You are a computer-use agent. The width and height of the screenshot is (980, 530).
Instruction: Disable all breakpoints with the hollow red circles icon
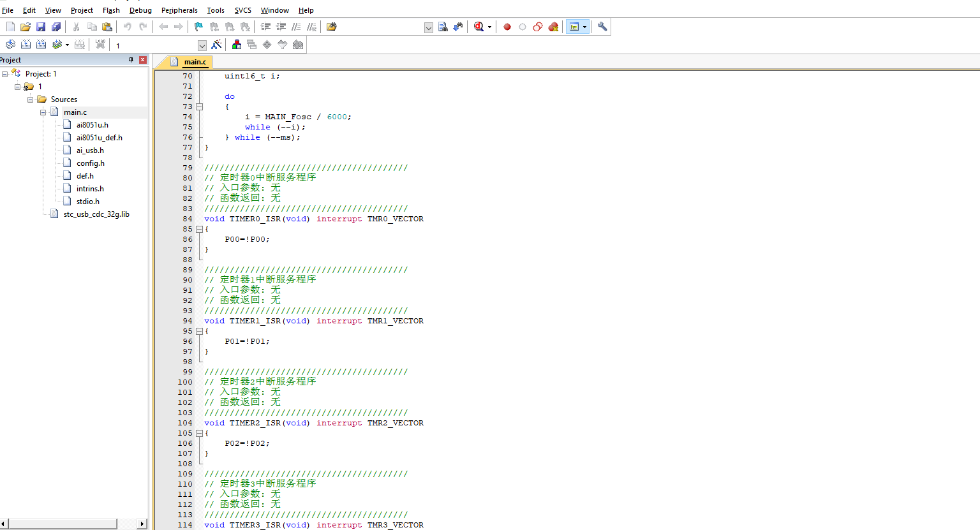tap(538, 27)
